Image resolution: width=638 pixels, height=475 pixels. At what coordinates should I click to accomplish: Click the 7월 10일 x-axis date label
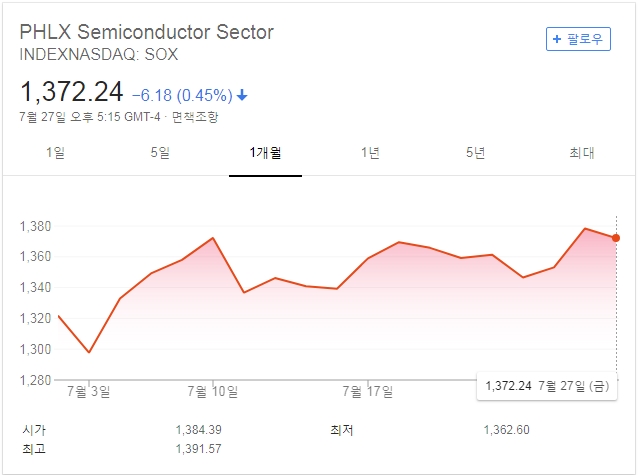pyautogui.click(x=212, y=389)
